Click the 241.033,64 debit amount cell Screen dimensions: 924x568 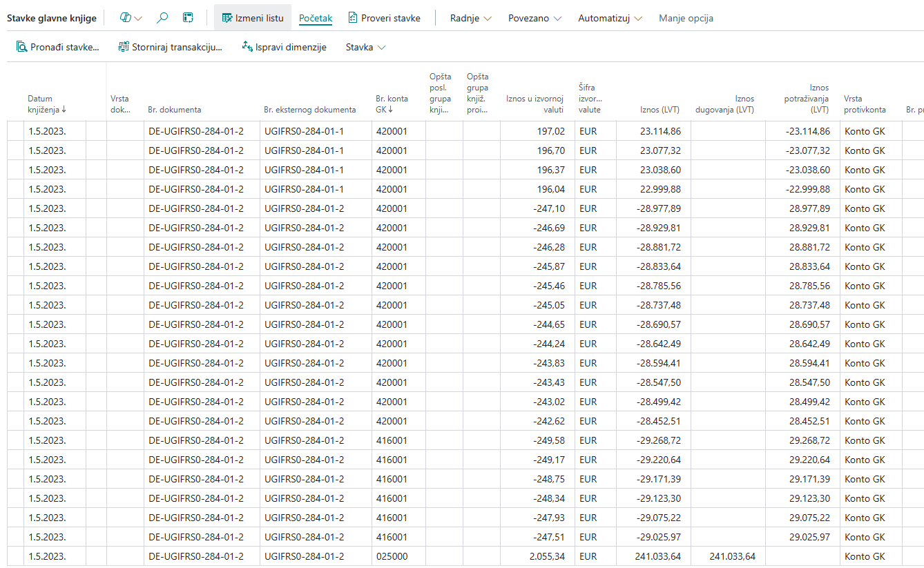click(x=728, y=556)
